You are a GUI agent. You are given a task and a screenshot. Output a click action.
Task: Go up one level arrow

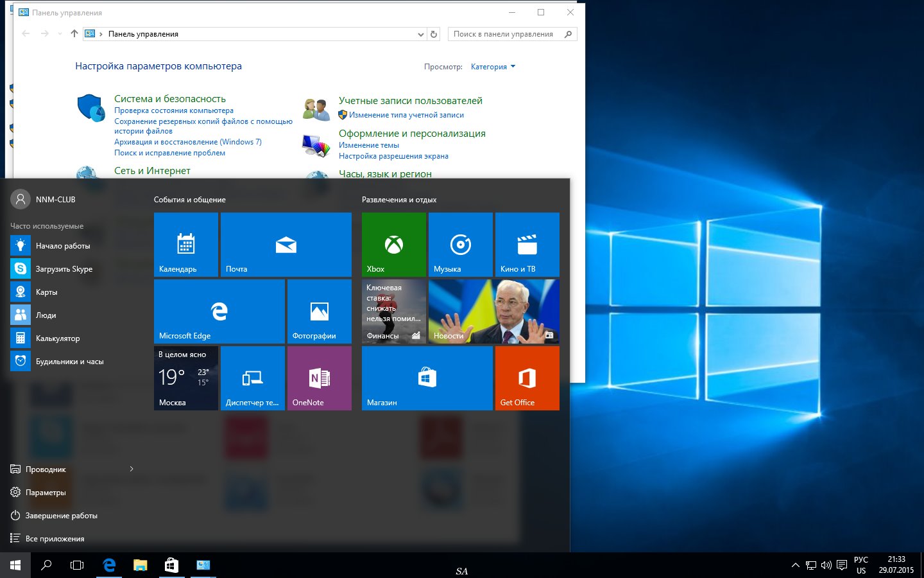[74, 34]
